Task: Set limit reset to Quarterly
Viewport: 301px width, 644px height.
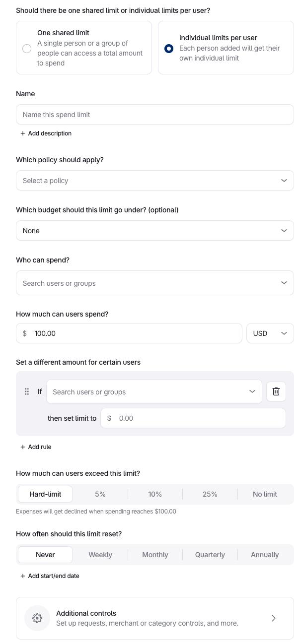Action: pos(210,555)
